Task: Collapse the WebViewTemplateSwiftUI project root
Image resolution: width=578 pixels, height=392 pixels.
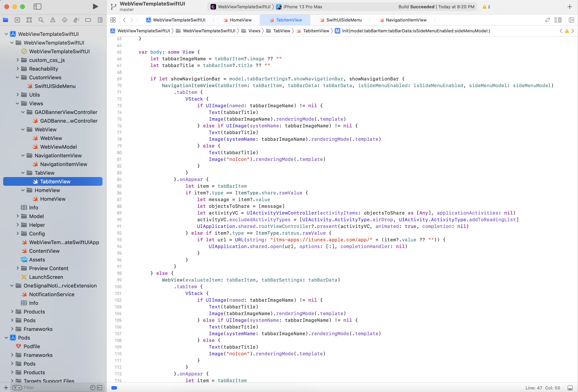Action: point(6,34)
